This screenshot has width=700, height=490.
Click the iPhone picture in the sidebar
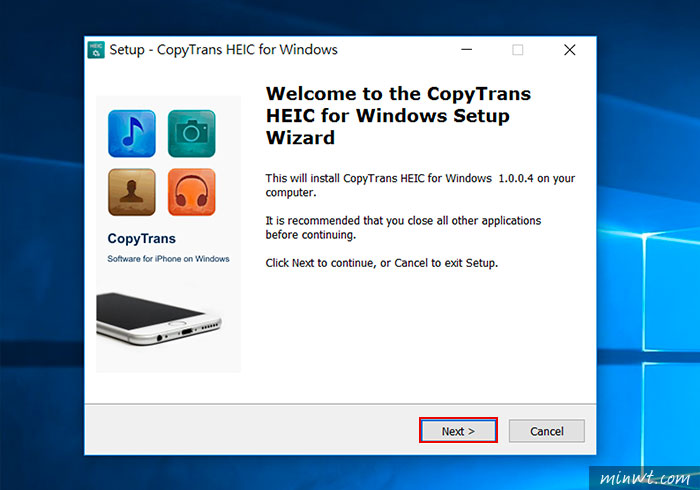tap(159, 319)
